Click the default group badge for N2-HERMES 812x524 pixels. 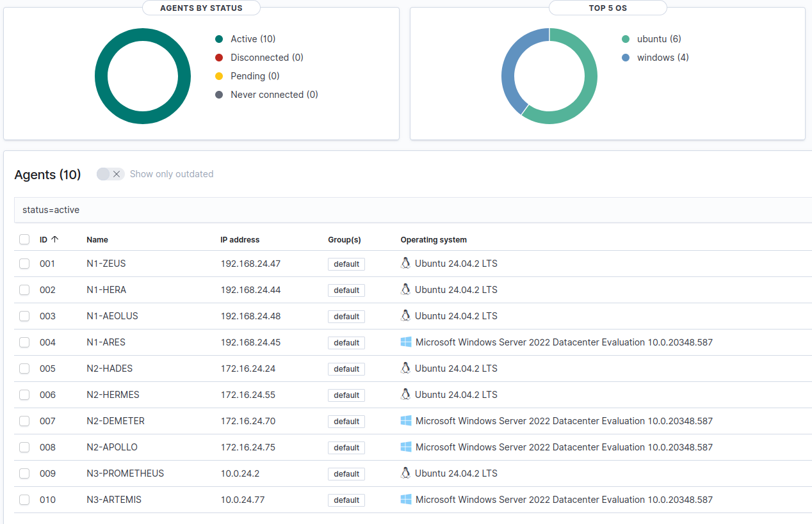pyautogui.click(x=346, y=395)
